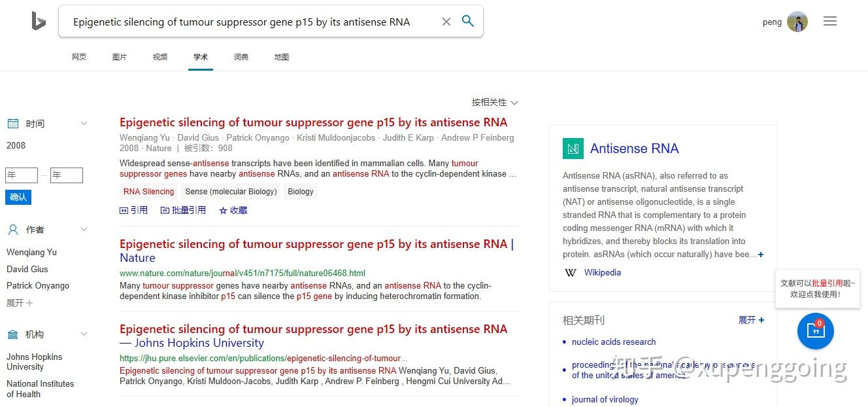Focus the end year input field

click(67, 175)
